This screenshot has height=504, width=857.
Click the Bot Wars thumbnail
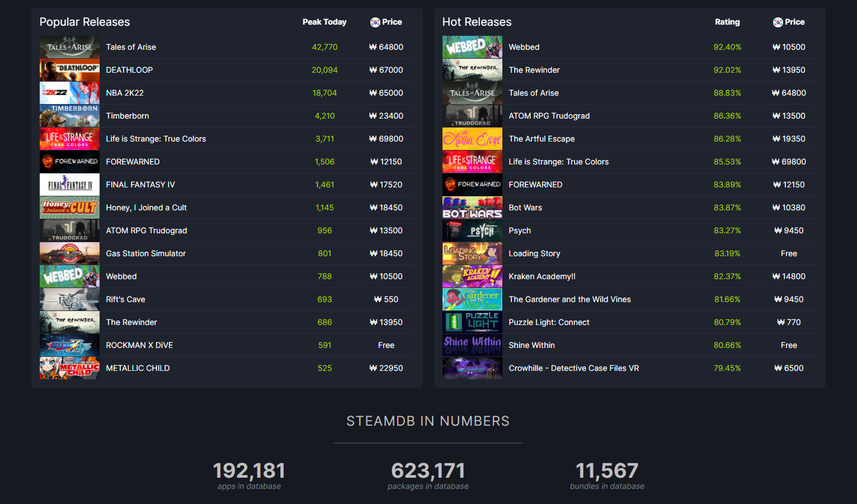pos(472,208)
